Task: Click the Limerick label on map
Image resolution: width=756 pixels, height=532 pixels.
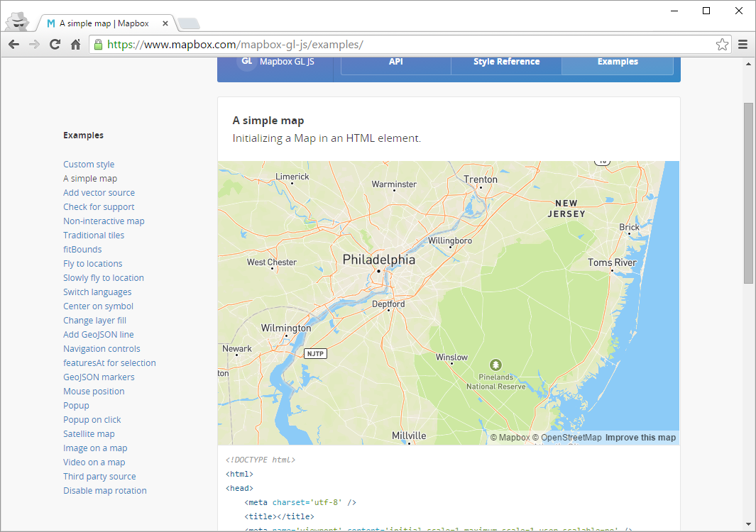Action: tap(292, 177)
